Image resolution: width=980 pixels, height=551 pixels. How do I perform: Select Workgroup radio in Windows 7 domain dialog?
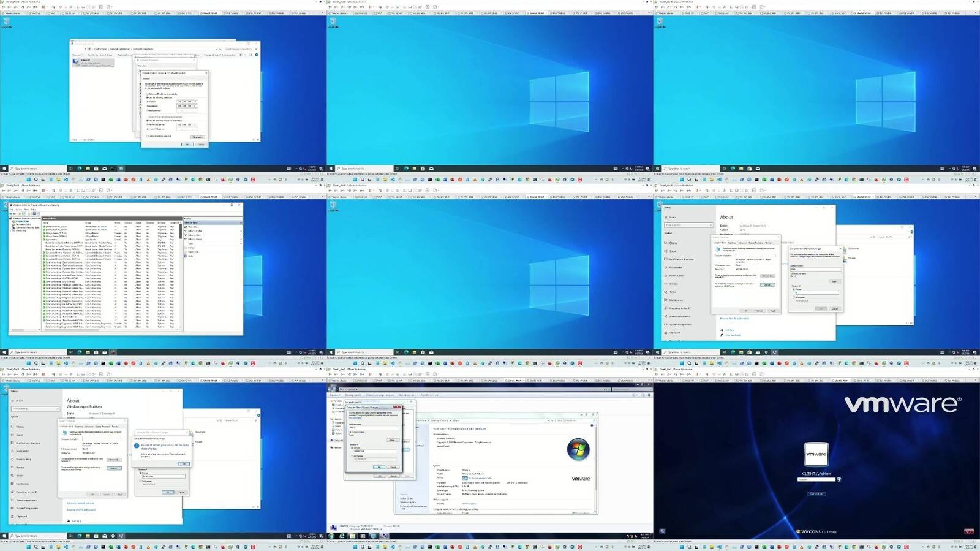point(352,456)
